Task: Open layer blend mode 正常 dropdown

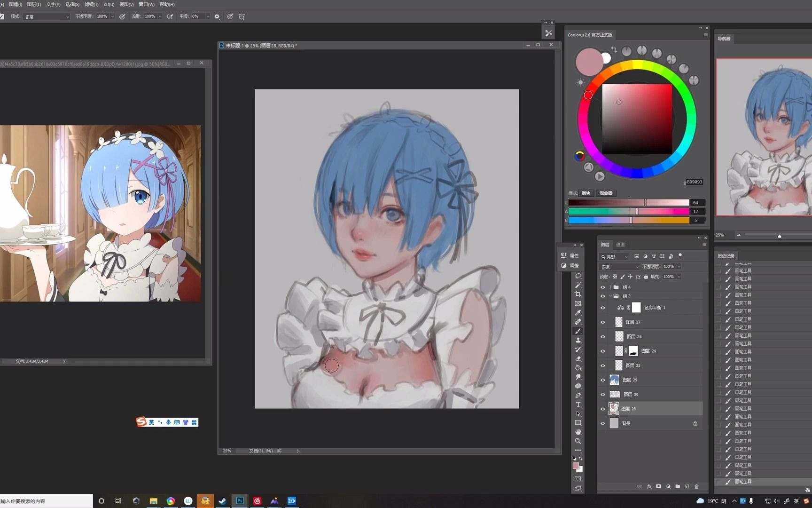Action: [x=620, y=267]
